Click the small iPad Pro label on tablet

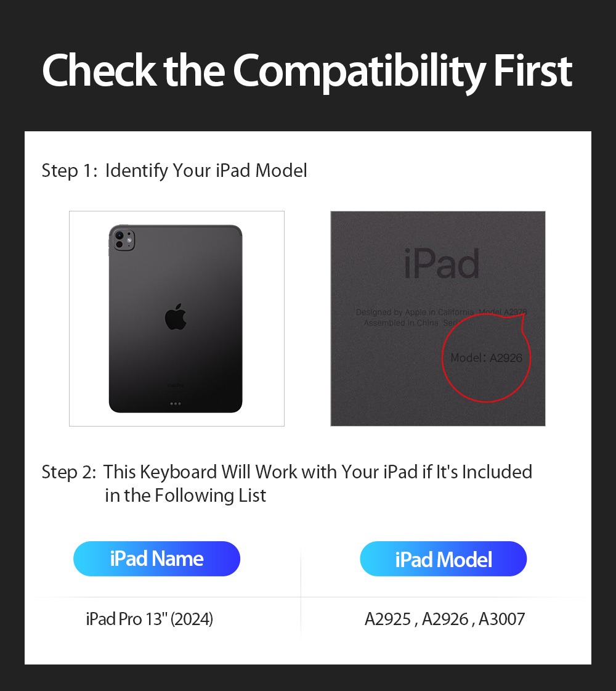pyautogui.click(x=176, y=386)
